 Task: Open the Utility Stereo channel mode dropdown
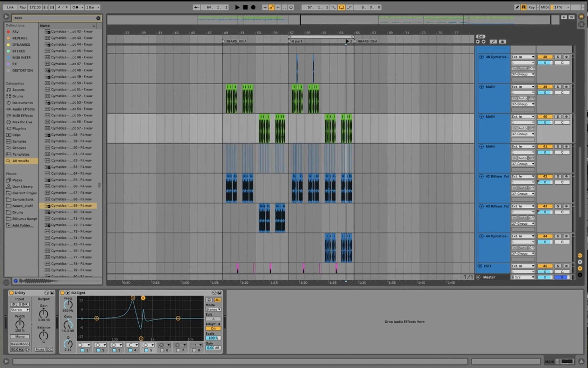coord(20,310)
